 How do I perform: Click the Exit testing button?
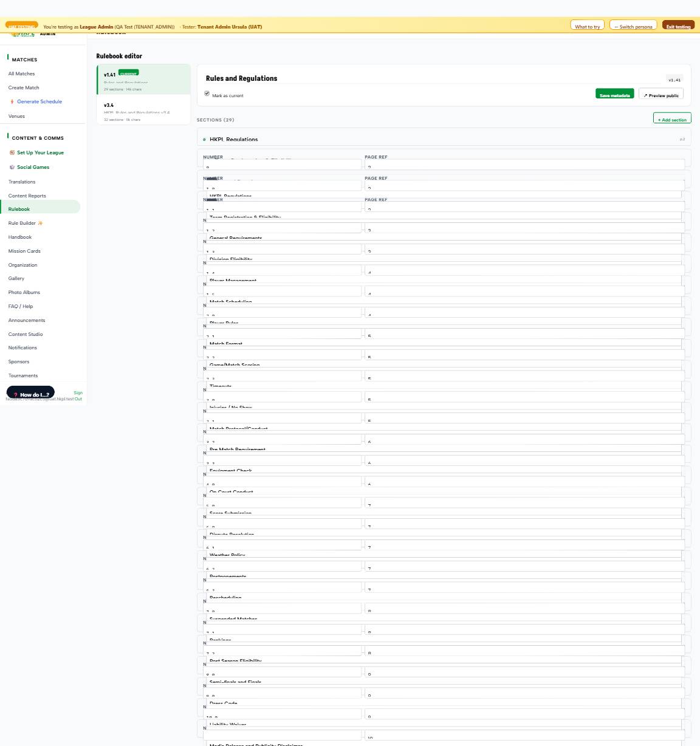(x=678, y=26)
